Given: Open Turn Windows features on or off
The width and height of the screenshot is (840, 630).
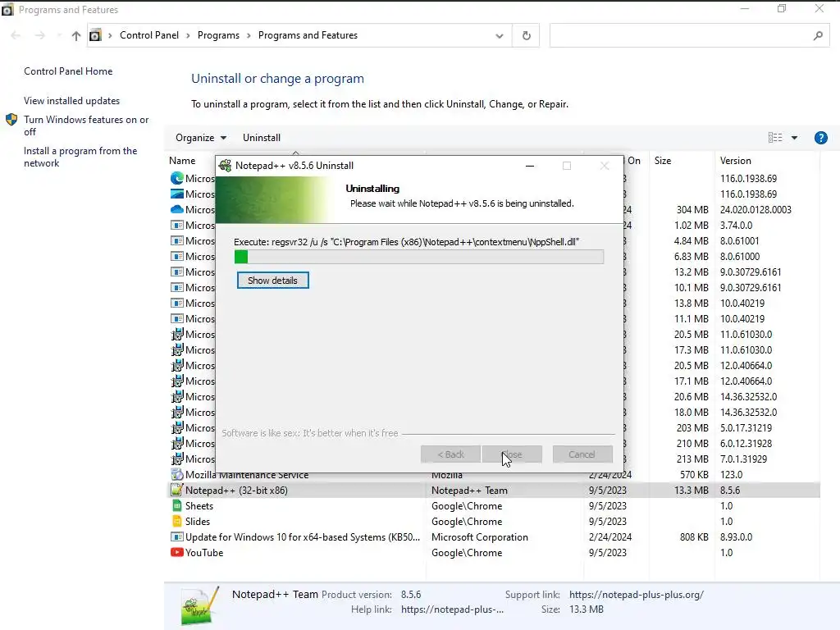Looking at the screenshot, I should pyautogui.click(x=85, y=126).
